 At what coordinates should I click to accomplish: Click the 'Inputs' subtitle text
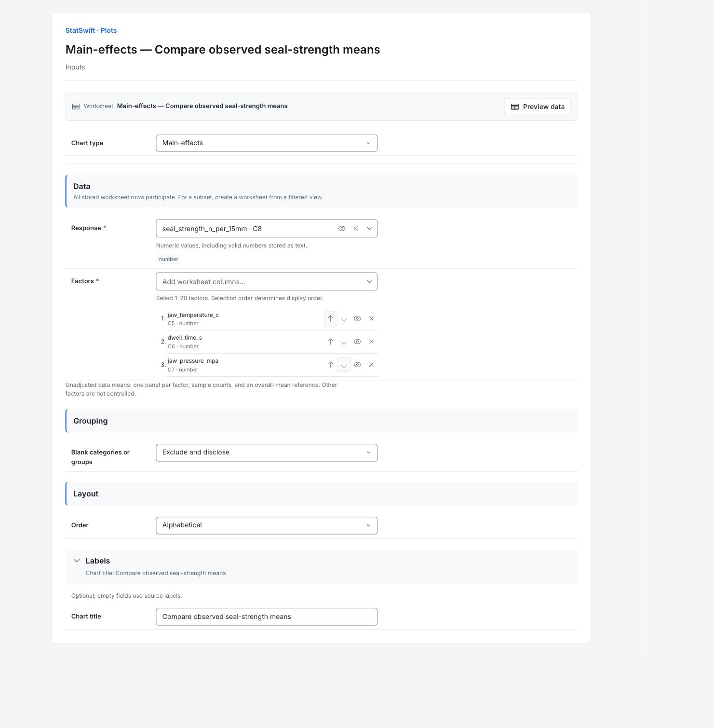pos(75,67)
